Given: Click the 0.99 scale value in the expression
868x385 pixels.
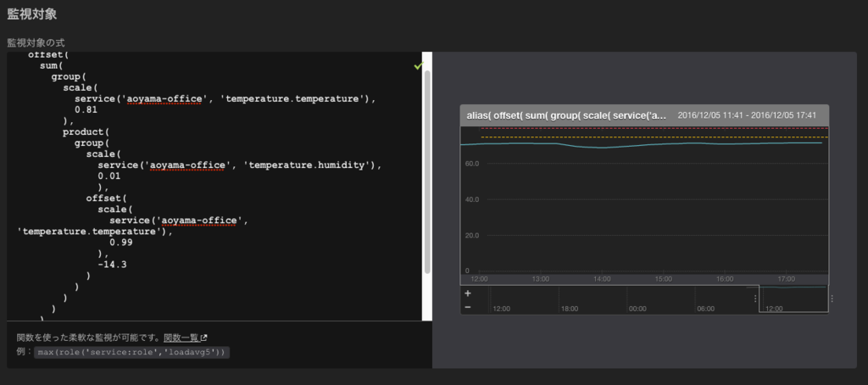Looking at the screenshot, I should 120,243.
